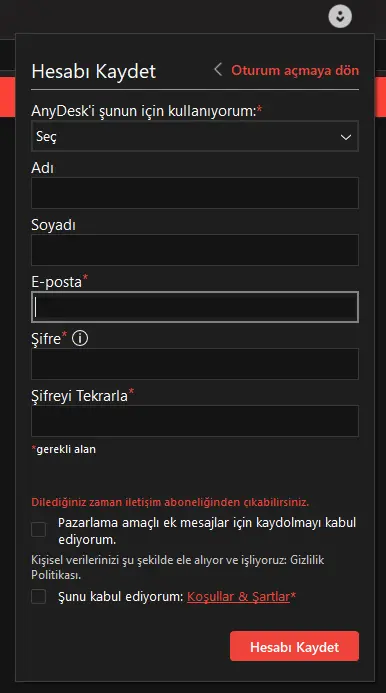The height and width of the screenshot is (693, 386).
Task: Click the account avatar icon at top
Action: pyautogui.click(x=340, y=17)
